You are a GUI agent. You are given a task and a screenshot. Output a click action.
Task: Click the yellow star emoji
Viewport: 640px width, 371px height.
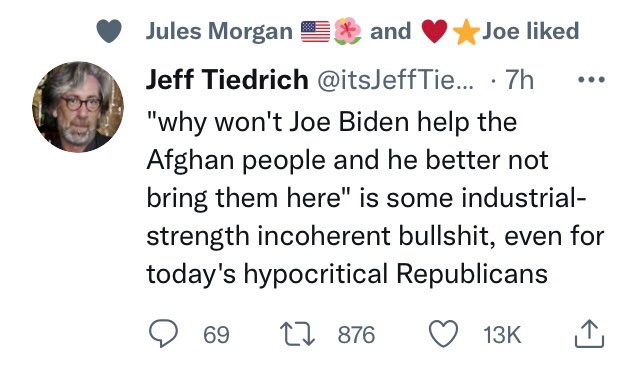click(x=466, y=32)
